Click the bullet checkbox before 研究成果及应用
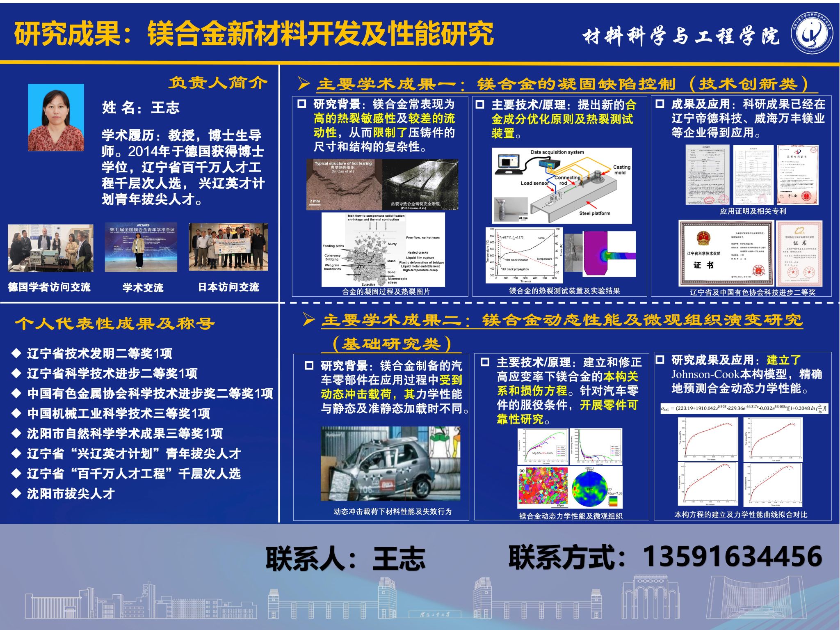The height and width of the screenshot is (630, 840). point(660,360)
